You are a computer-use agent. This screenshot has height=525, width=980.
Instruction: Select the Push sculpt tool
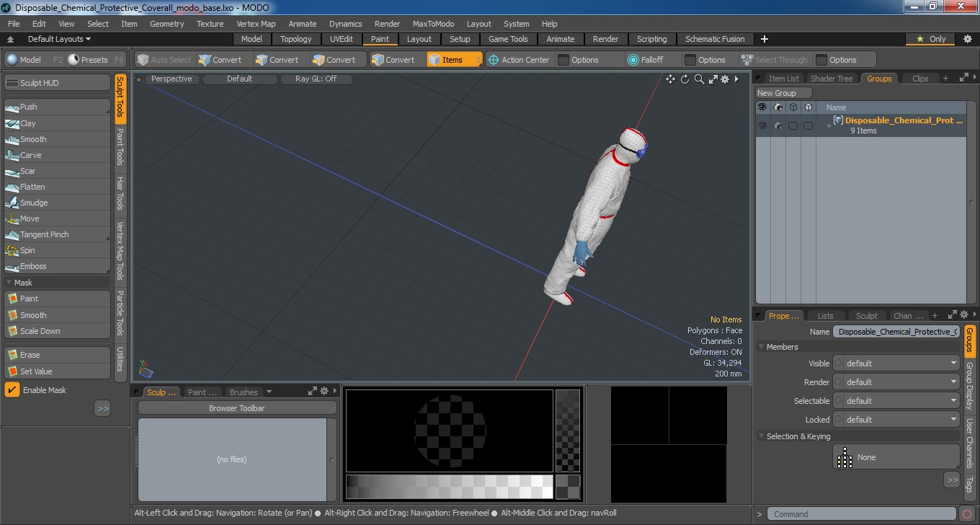click(x=57, y=107)
